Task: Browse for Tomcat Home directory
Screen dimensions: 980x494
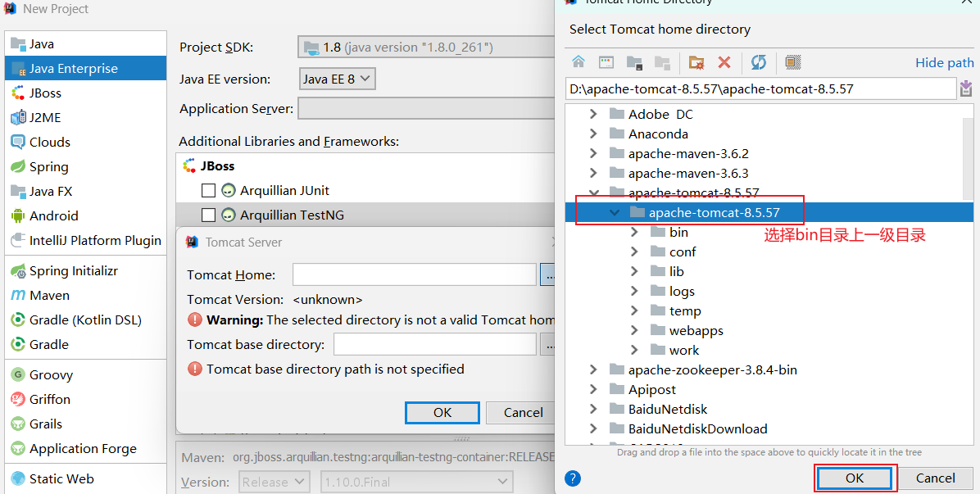Action: pos(548,274)
